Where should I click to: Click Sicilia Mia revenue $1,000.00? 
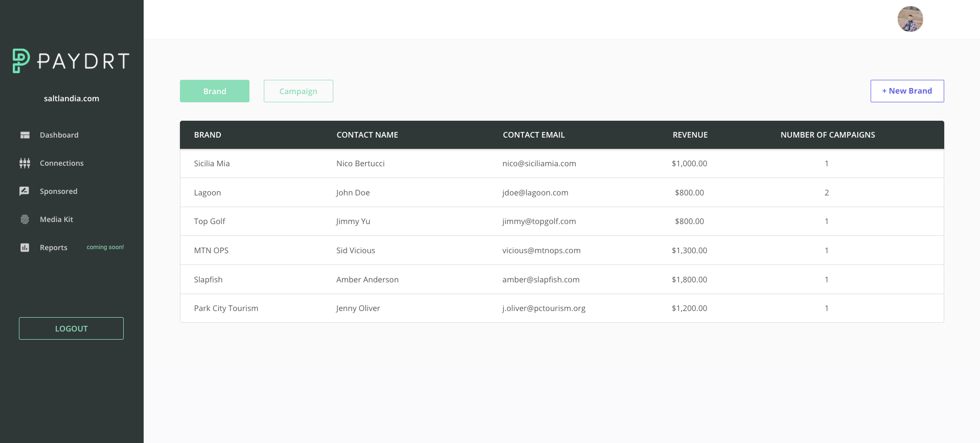690,164
